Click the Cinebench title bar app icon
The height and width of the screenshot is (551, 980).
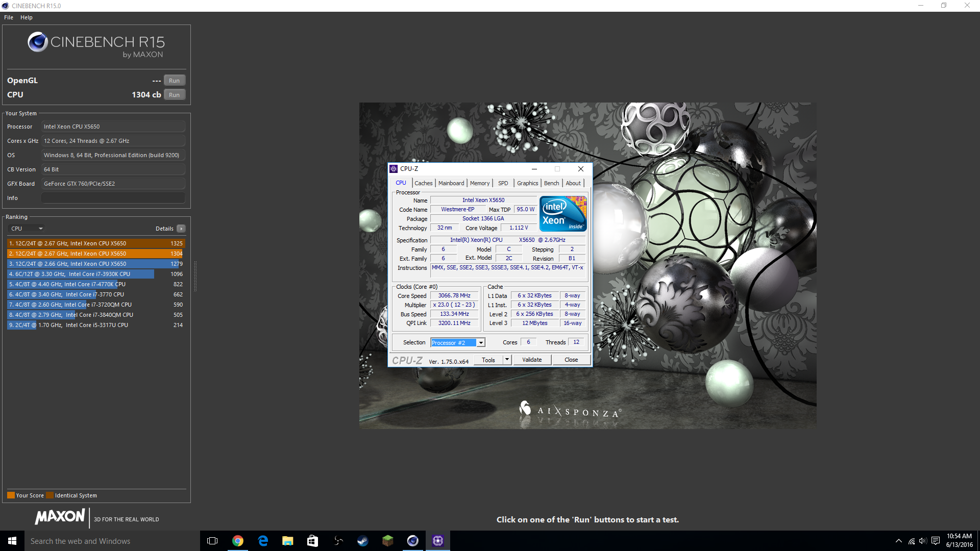point(5,6)
